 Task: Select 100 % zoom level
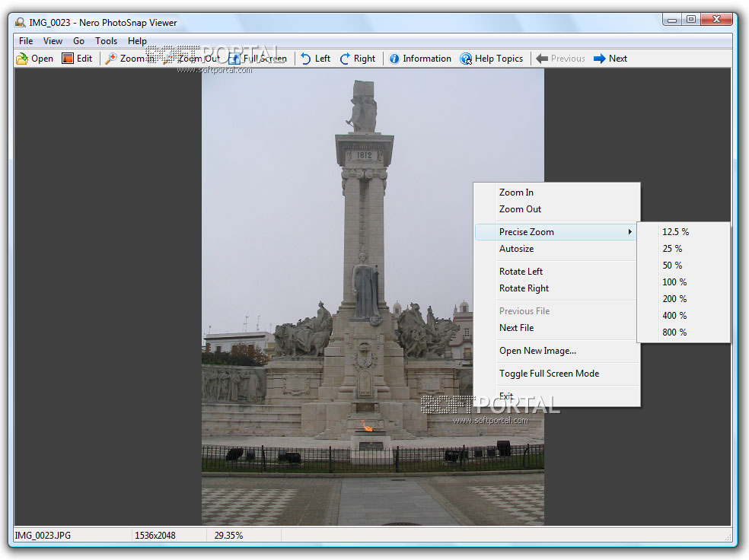[674, 282]
